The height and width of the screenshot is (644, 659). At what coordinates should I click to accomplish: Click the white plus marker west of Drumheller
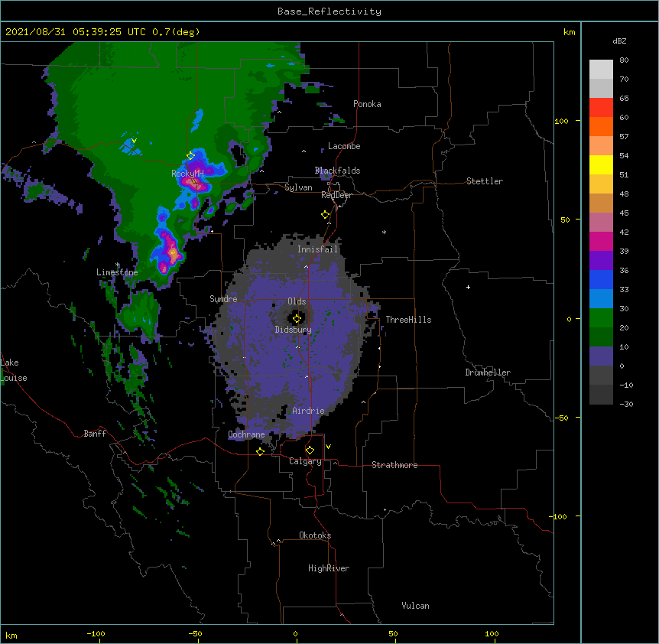[x=468, y=287]
